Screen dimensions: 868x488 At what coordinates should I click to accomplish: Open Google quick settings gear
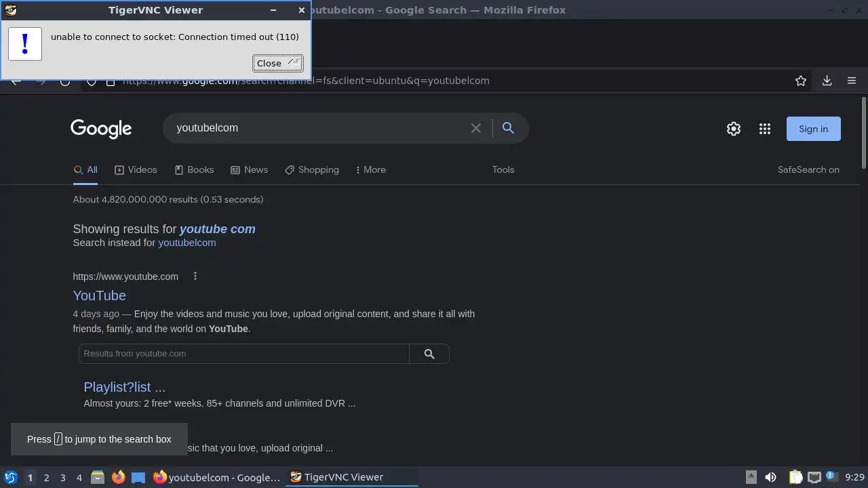[734, 129]
